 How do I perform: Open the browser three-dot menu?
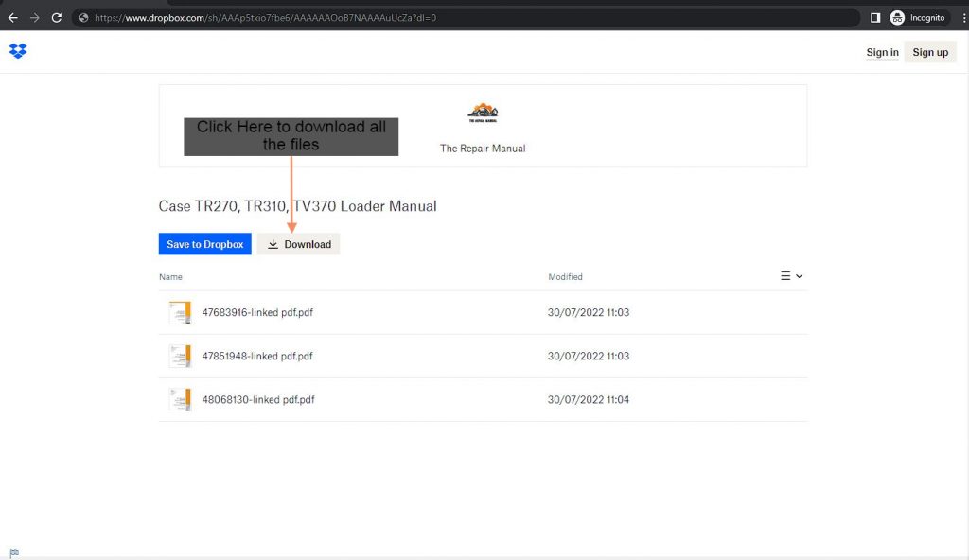point(961,17)
